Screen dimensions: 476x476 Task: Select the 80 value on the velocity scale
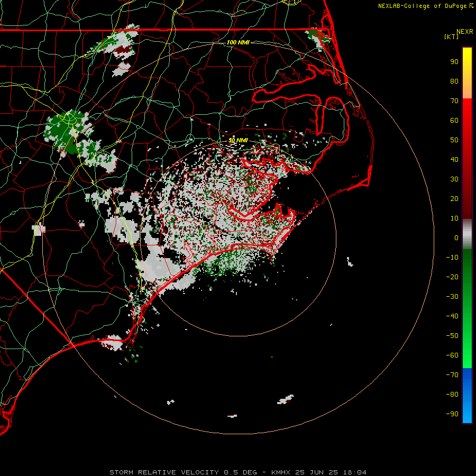[454, 81]
